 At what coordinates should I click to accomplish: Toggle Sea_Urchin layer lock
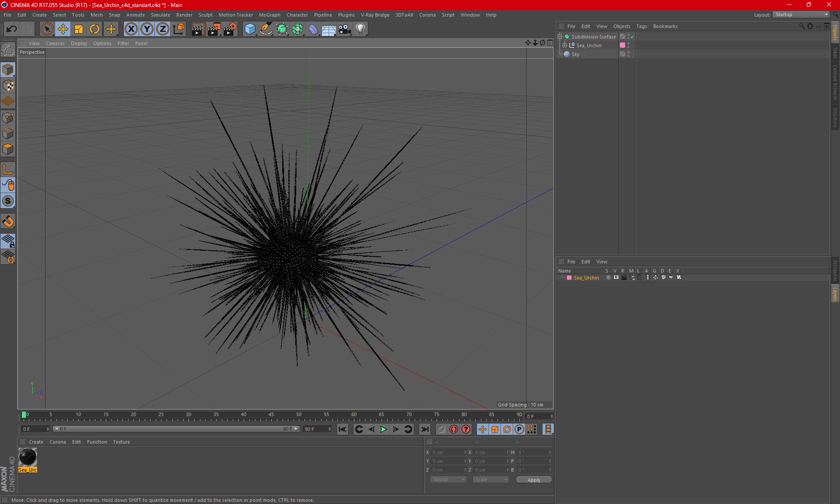pos(639,277)
